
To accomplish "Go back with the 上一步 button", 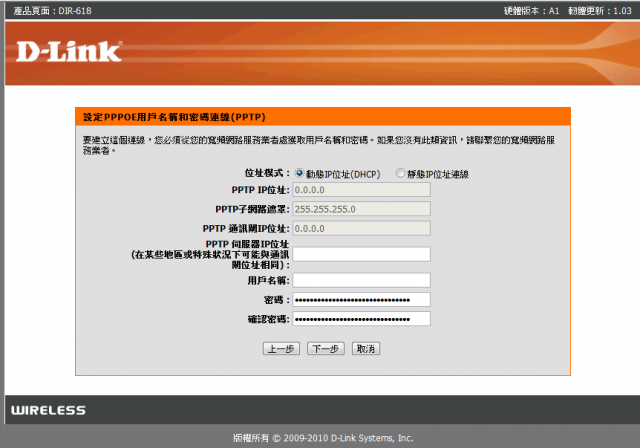I will point(281,349).
